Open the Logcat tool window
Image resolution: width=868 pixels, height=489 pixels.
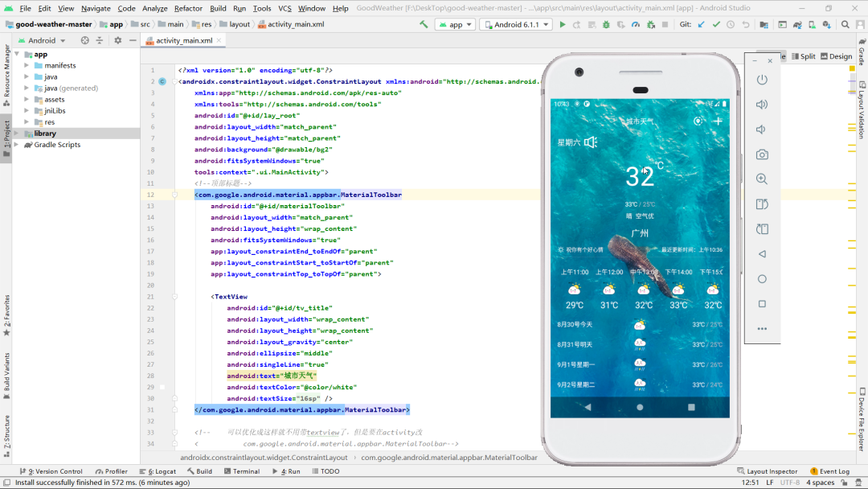(x=158, y=471)
